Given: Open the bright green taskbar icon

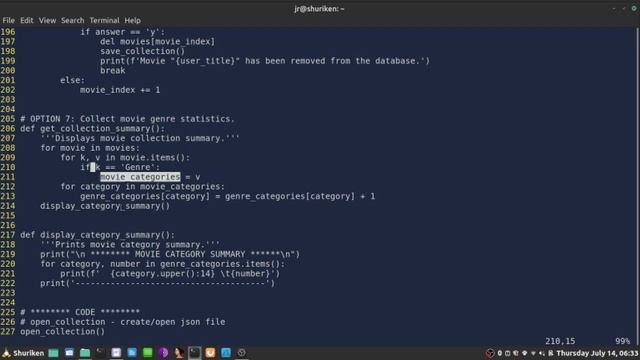Looking at the screenshot, I should point(148,353).
